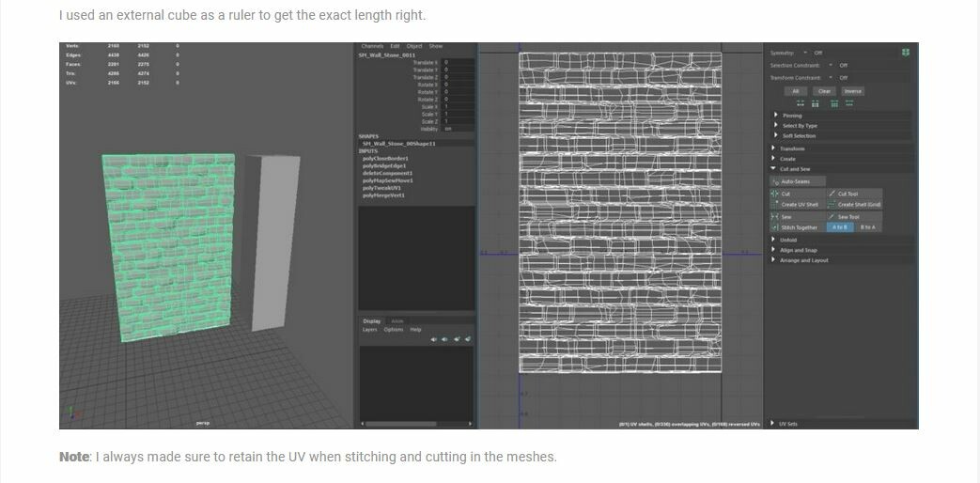This screenshot has width=980, height=483.
Task: Expand the Arrange and Layout section
Action: (841, 260)
